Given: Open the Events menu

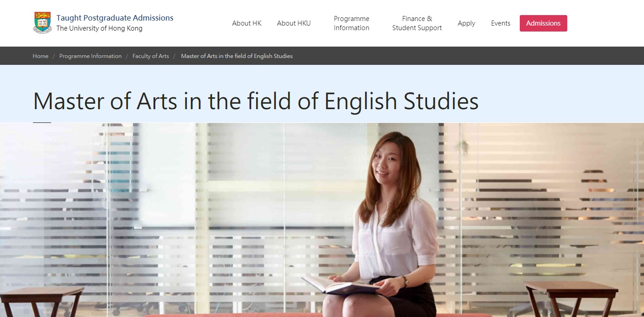Looking at the screenshot, I should coord(501,23).
